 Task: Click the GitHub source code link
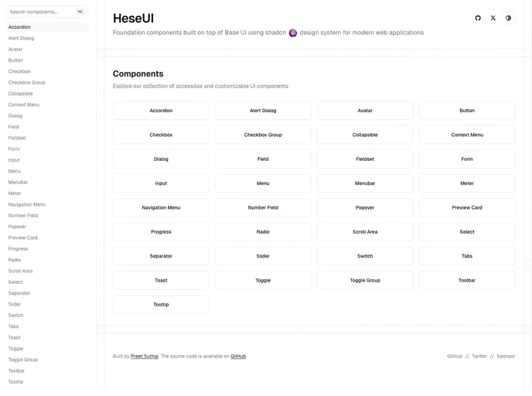pyautogui.click(x=238, y=357)
